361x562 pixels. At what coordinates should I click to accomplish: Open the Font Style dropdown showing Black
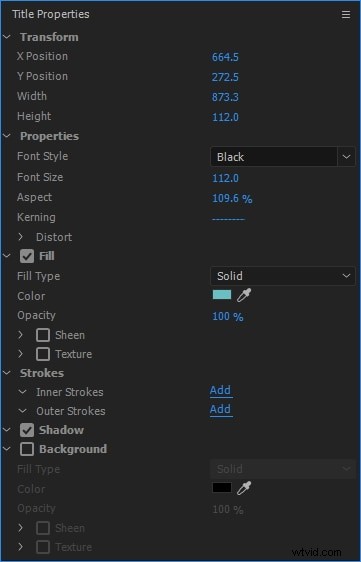pyautogui.click(x=282, y=157)
